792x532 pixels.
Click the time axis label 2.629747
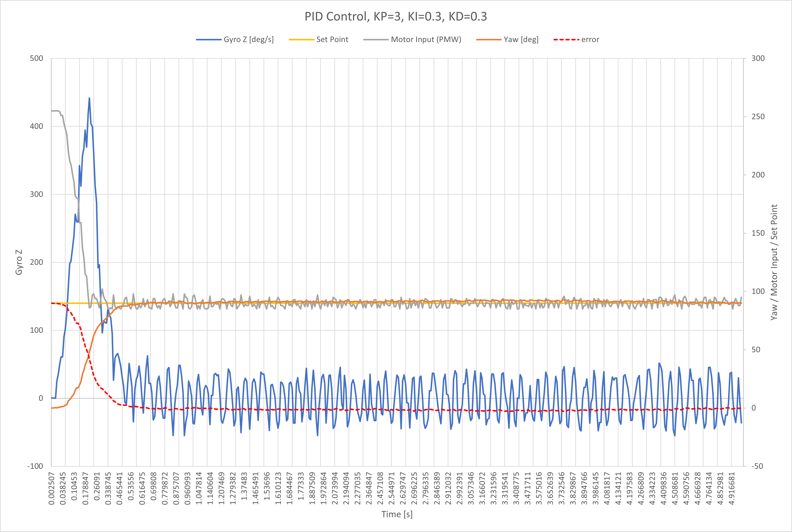click(403, 488)
